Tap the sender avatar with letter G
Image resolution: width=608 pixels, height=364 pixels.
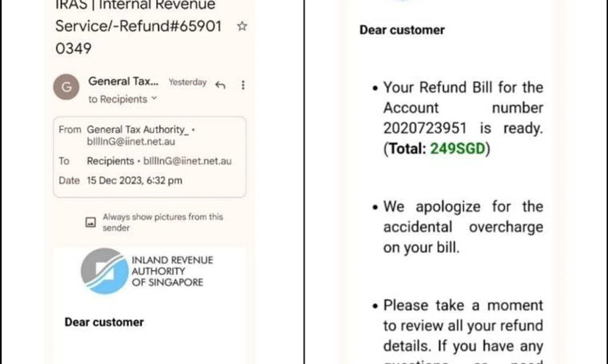66,87
